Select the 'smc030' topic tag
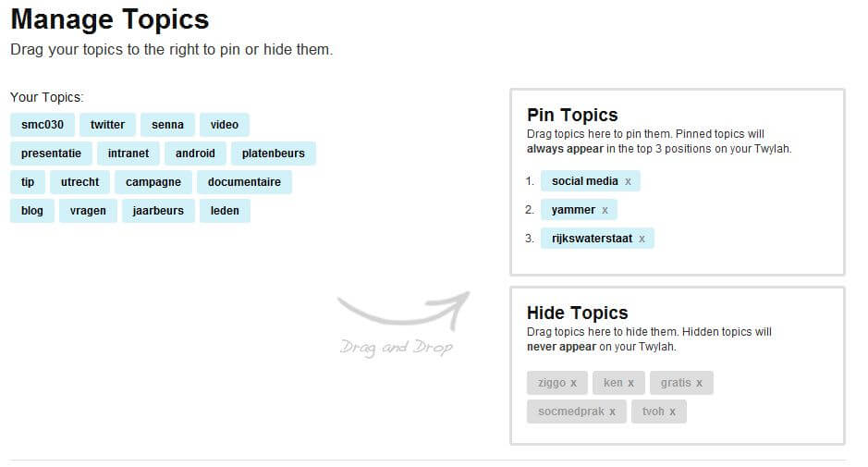Viewport: 868px width, 467px height. tap(43, 125)
